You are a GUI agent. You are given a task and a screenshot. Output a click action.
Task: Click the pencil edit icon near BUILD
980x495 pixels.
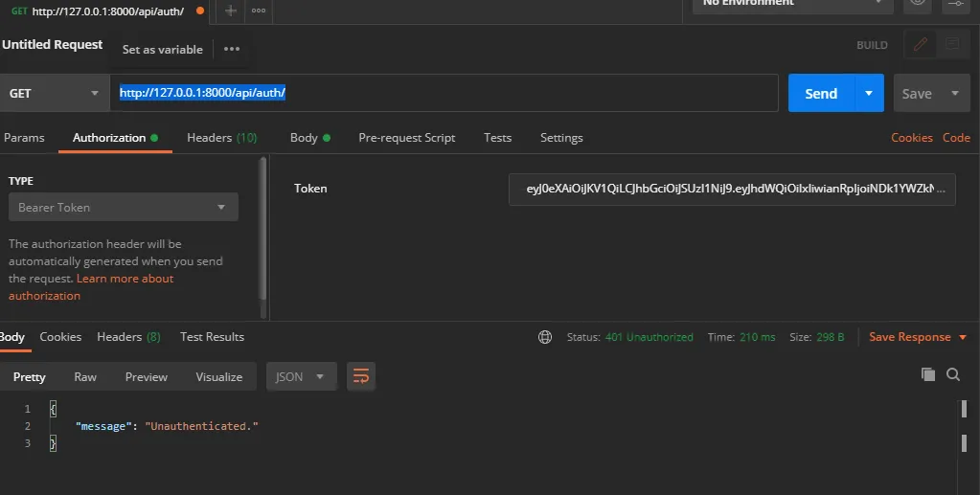pos(921,44)
